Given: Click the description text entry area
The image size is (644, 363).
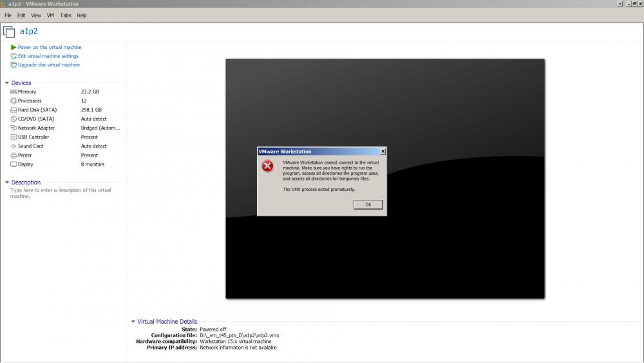Looking at the screenshot, I should point(61,193).
